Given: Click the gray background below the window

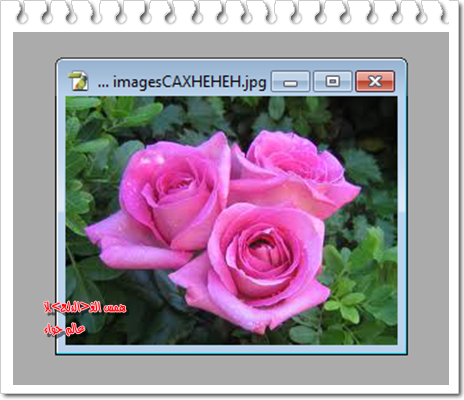Looking at the screenshot, I should pyautogui.click(x=231, y=369).
